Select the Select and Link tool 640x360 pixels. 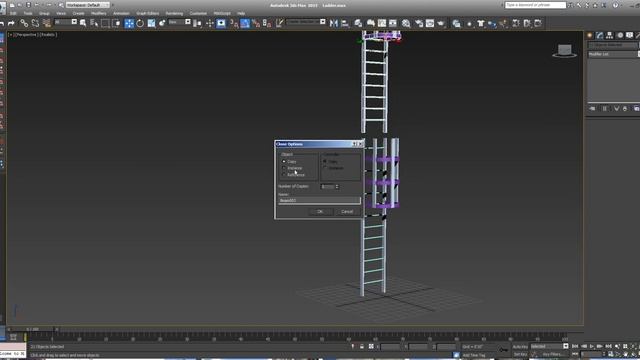[x=24, y=24]
